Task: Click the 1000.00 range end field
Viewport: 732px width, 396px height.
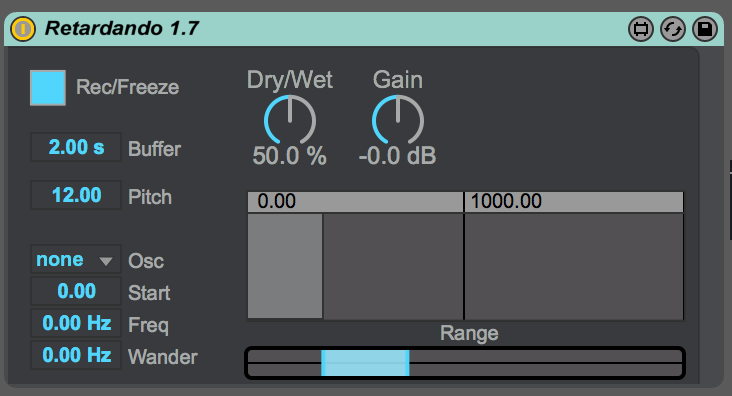Action: pyautogui.click(x=574, y=202)
